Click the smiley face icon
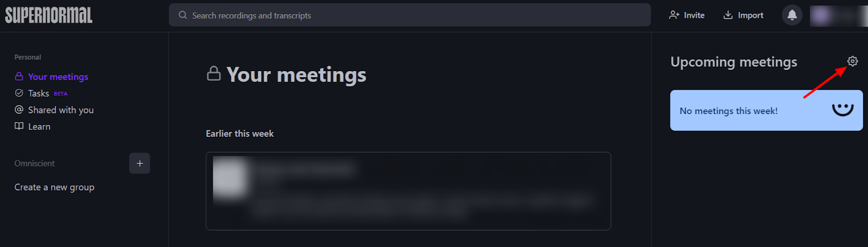 click(x=843, y=110)
